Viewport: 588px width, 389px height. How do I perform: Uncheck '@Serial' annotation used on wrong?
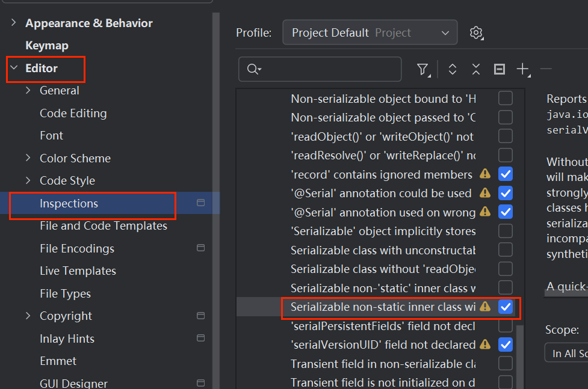tap(506, 212)
